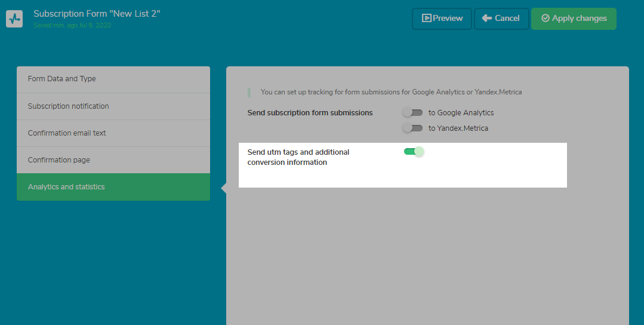This screenshot has width=644, height=325.
Task: Enable sending submissions to Google Analytics
Action: [x=413, y=112]
